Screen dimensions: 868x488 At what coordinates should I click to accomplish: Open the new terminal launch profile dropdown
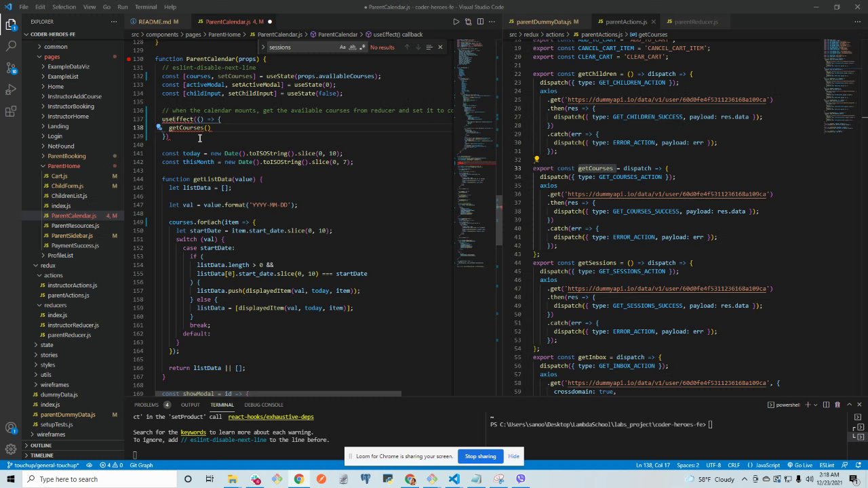[x=815, y=405]
